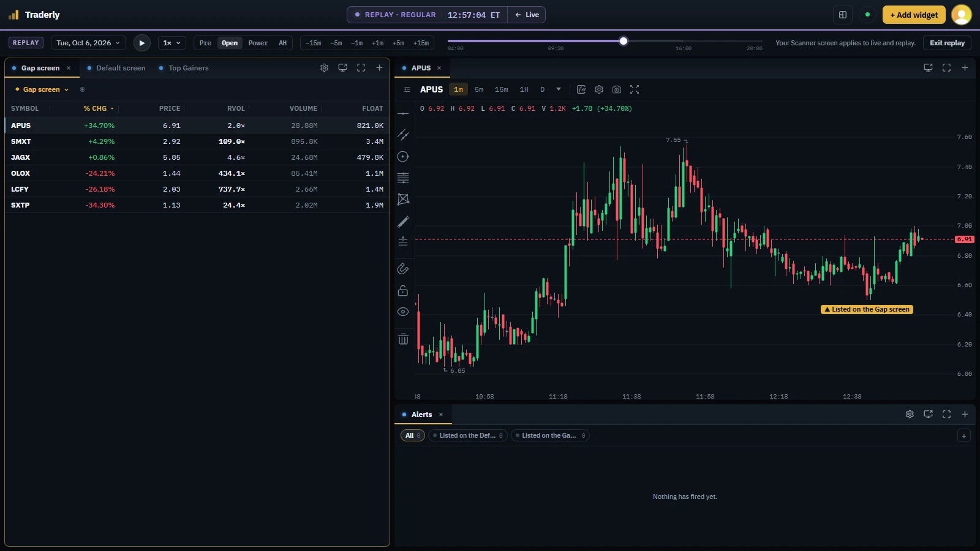Skip replay forward +5m
Image resolution: width=980 pixels, height=551 pixels.
pyautogui.click(x=398, y=43)
